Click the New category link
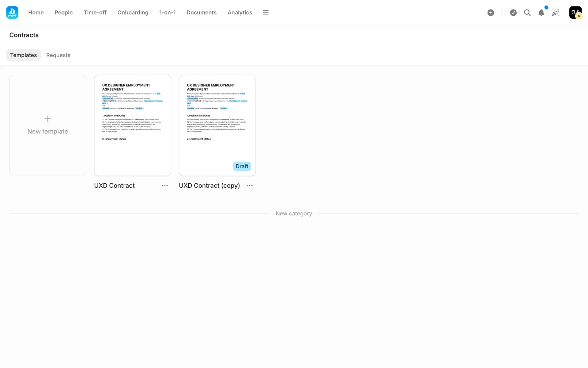588x368 pixels. 294,213
